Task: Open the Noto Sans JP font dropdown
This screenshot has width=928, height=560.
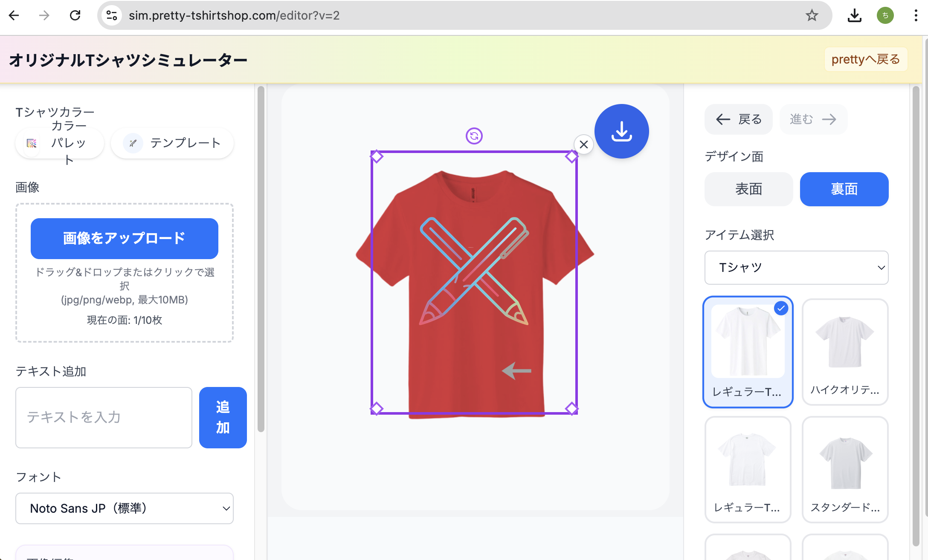Action: click(125, 508)
